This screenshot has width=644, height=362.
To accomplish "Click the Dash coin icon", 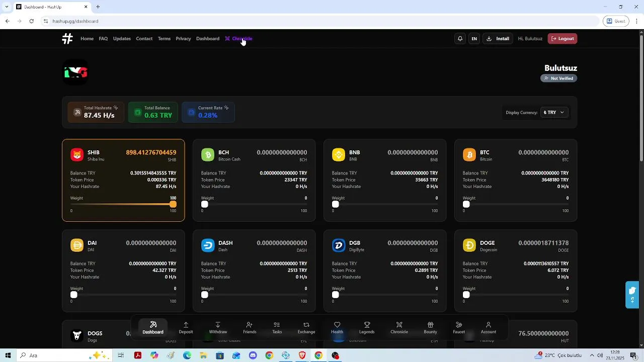I will (x=208, y=245).
